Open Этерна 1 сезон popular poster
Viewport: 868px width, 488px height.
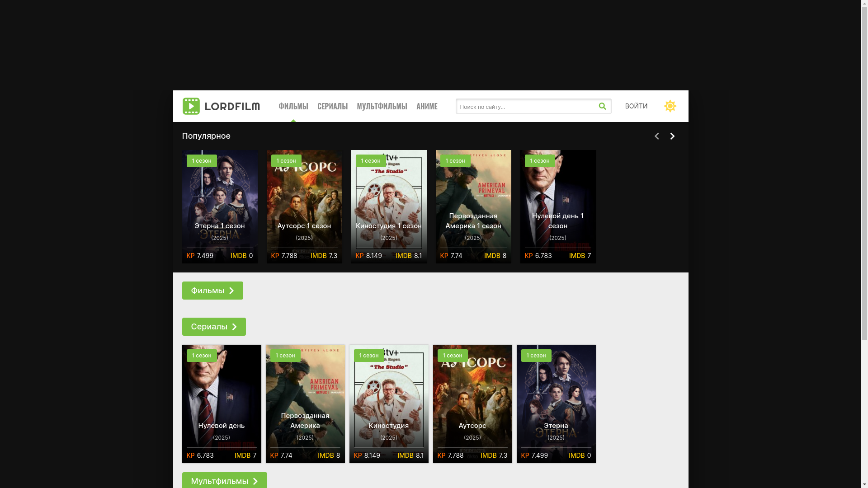click(220, 206)
